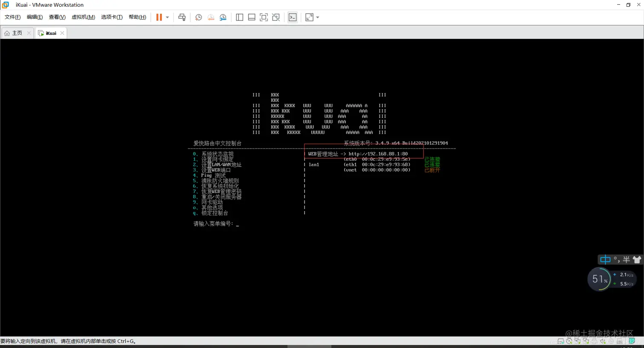Pause the virtual machine with orange pause button
The image size is (644, 348).
159,17
